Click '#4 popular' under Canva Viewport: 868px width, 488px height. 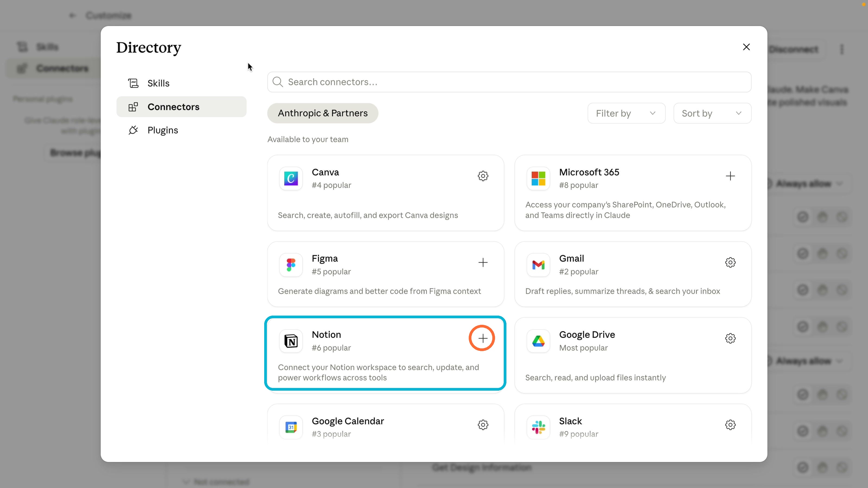coord(331,185)
